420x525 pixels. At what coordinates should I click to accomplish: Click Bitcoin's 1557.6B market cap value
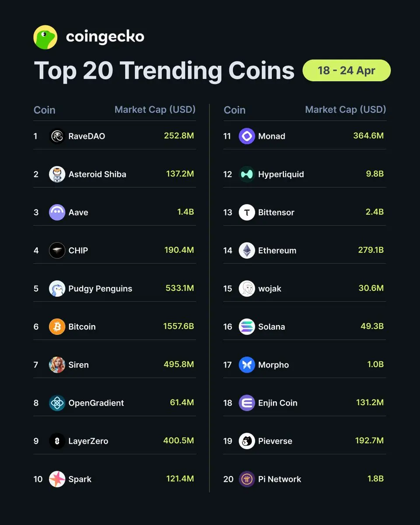point(178,327)
